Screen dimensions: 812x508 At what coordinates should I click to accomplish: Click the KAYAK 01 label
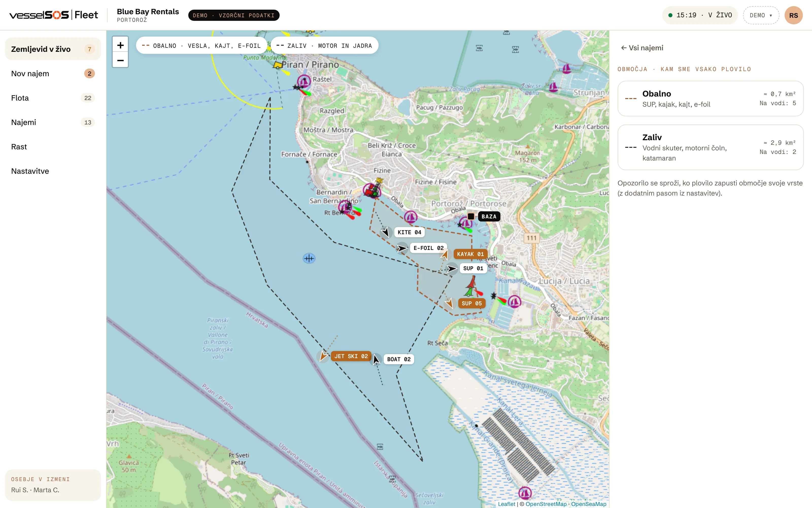[470, 254]
